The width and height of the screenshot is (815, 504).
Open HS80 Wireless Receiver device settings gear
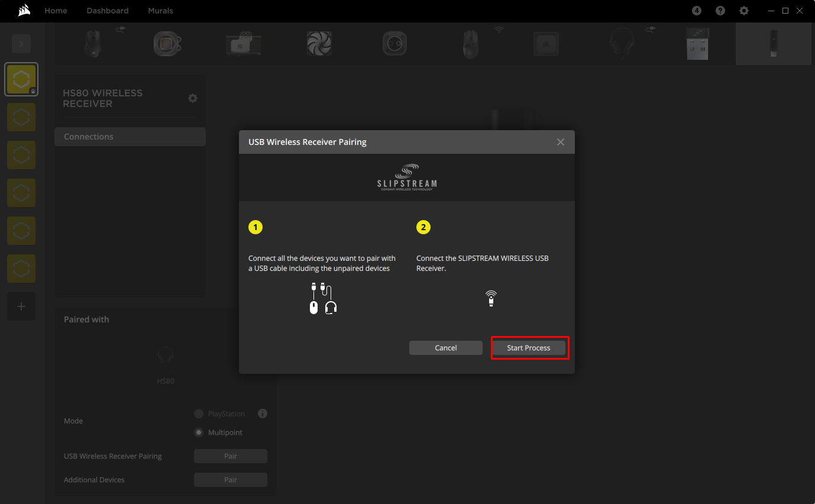192,98
